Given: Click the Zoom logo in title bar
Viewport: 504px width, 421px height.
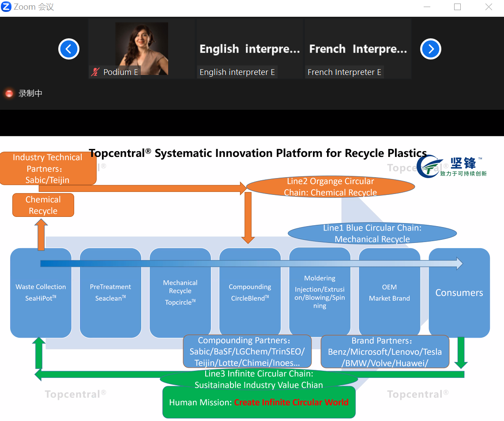Looking at the screenshot, I should [6, 7].
